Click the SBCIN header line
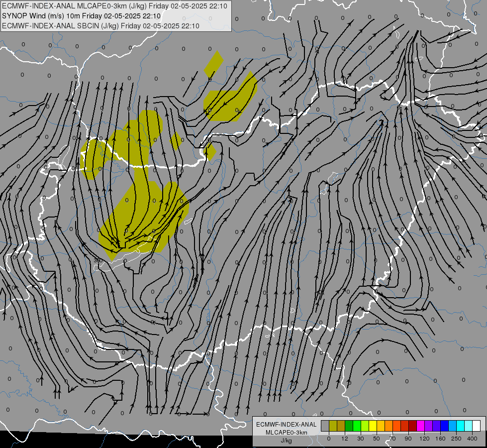This screenshot has height=448, width=487. 100,26
